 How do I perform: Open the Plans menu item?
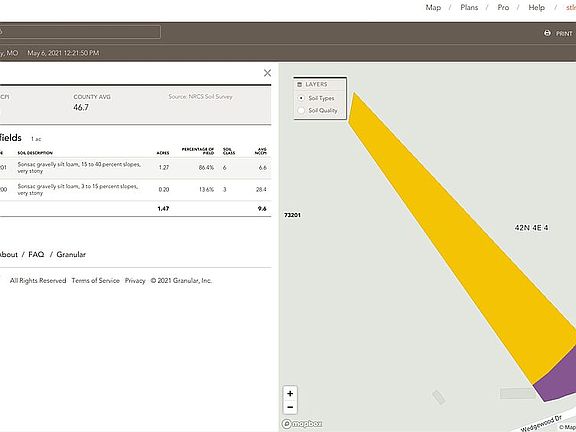pyautogui.click(x=469, y=7)
